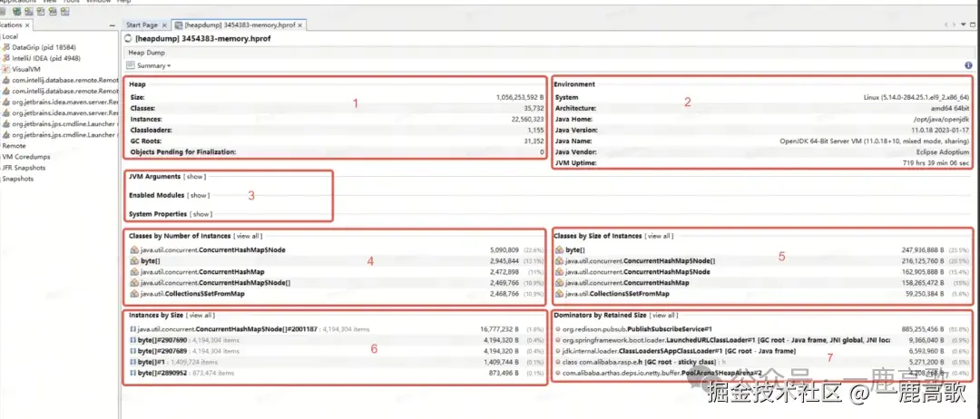Select IntelliJ IDEA (pid 4948) in tree
The height and width of the screenshot is (419, 980).
46,58
